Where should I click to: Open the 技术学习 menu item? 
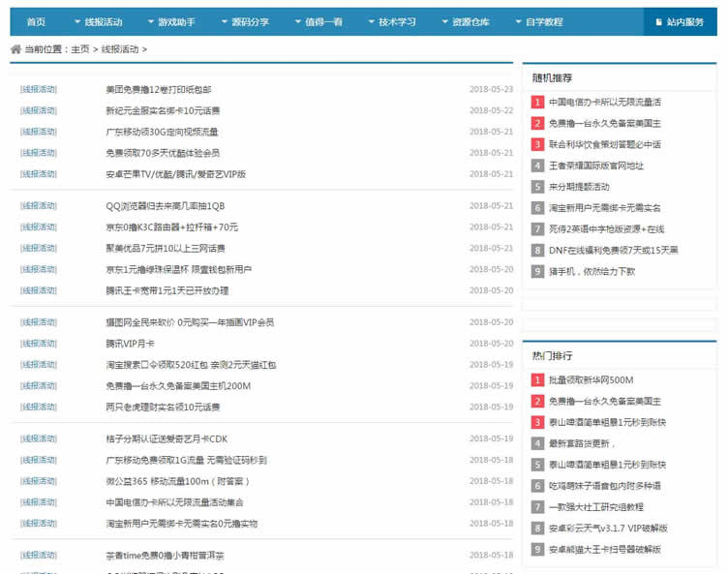tap(397, 22)
